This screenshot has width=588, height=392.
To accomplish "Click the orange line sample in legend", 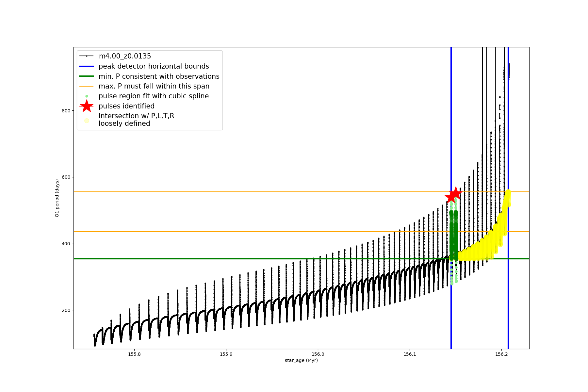I will coord(87,86).
